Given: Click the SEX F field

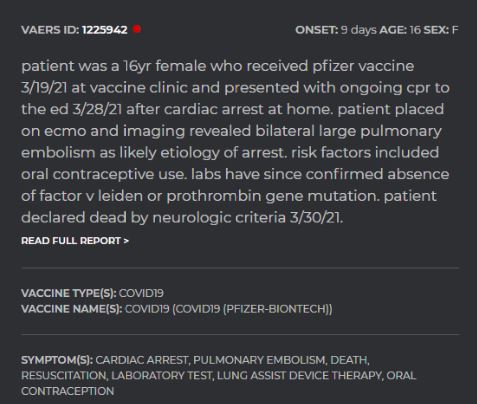Looking at the screenshot, I should 441,30.
